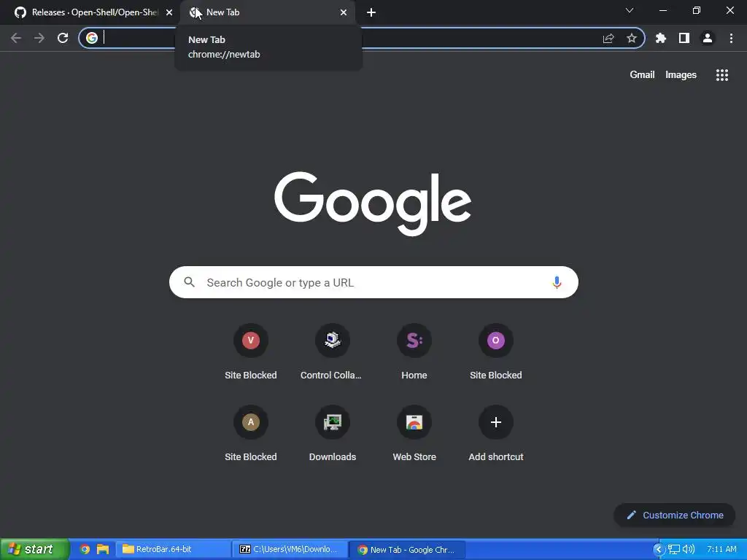Viewport: 747px width, 560px height.
Task: Switch to the Releases Open-Shell tab
Action: 90,12
